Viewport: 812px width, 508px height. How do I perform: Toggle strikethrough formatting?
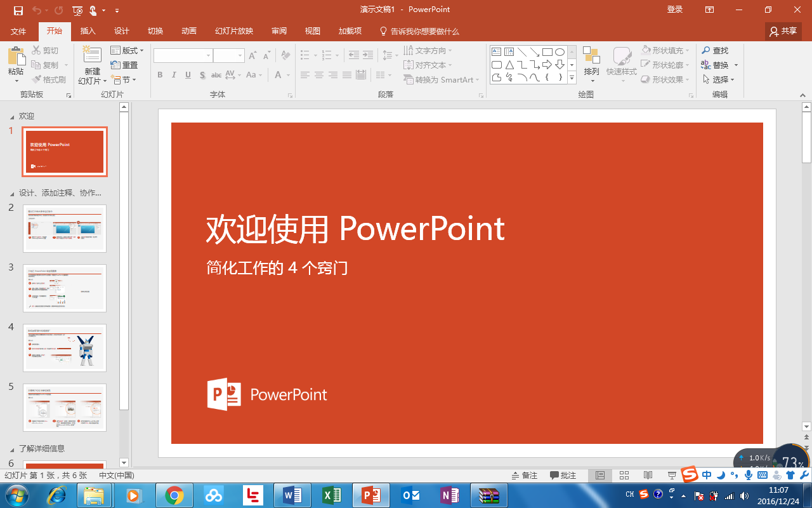click(x=216, y=75)
